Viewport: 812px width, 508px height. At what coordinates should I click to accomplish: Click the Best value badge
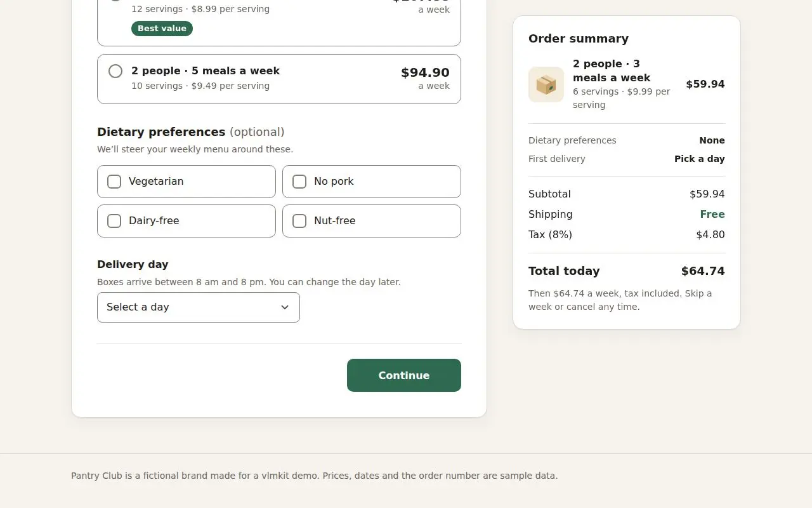point(162,29)
